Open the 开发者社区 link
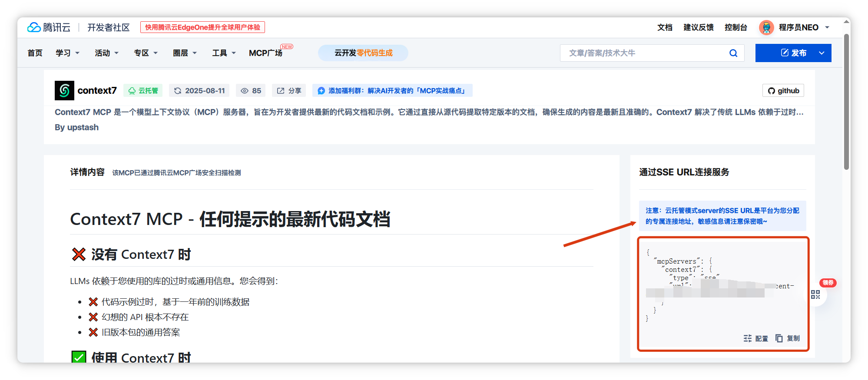 109,27
